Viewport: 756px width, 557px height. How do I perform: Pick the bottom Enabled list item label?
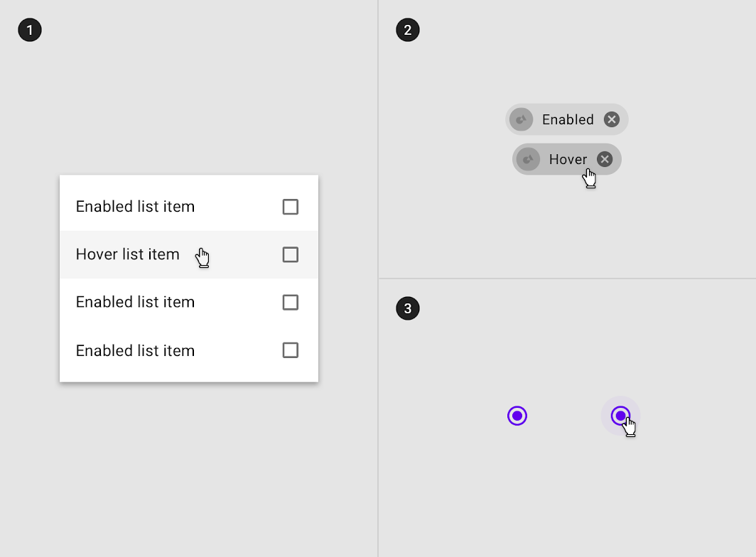click(x=136, y=350)
